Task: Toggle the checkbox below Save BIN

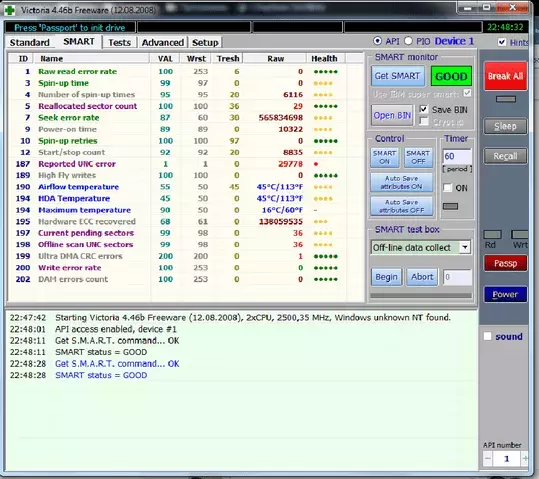Action: (x=424, y=121)
